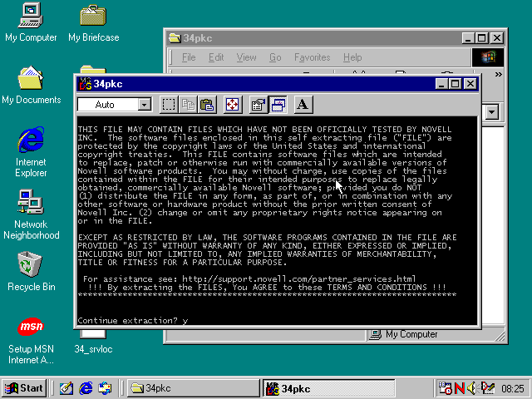Click the 34pkc MS-DOS taskbar button

tap(329, 388)
